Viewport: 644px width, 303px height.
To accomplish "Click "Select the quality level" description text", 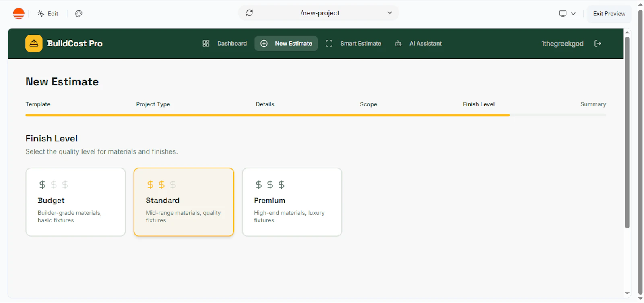I will tap(101, 151).
